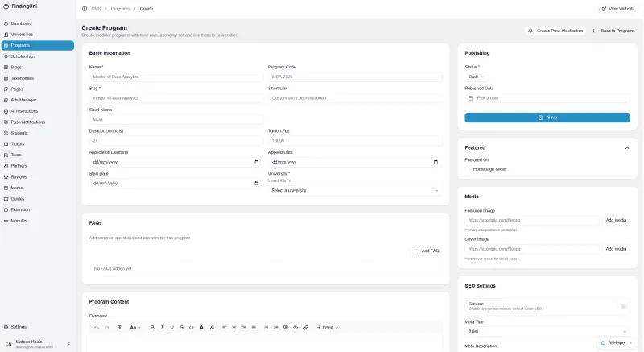The image size is (644, 352).
Task: Toggle italic formatting in Overview editor
Action: pos(162,327)
